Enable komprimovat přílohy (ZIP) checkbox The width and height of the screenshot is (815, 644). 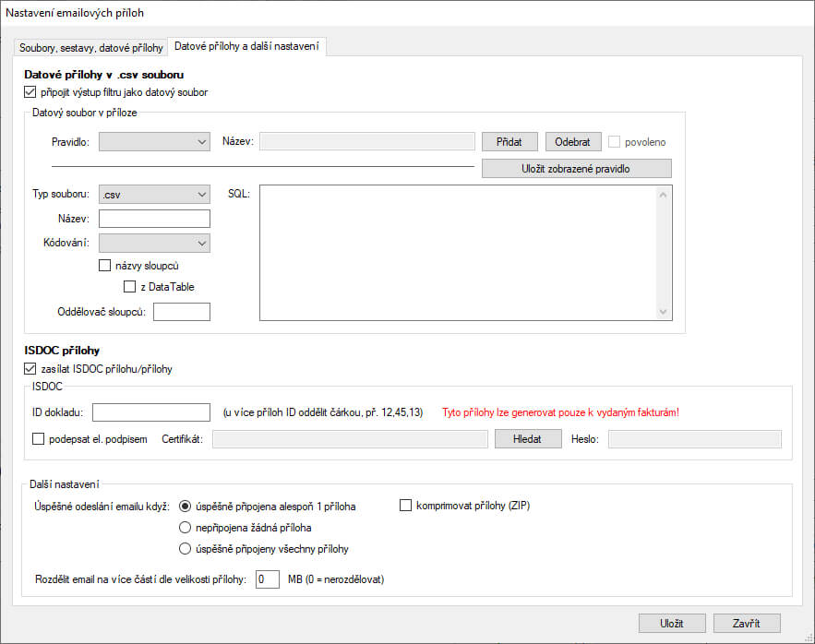pyautogui.click(x=405, y=506)
